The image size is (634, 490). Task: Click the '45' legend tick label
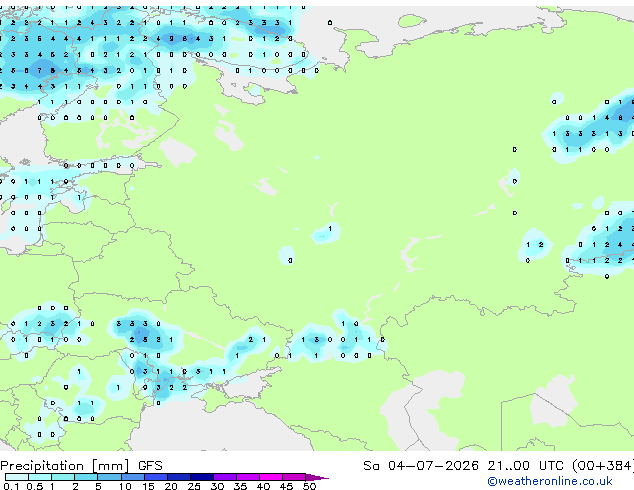click(x=287, y=486)
